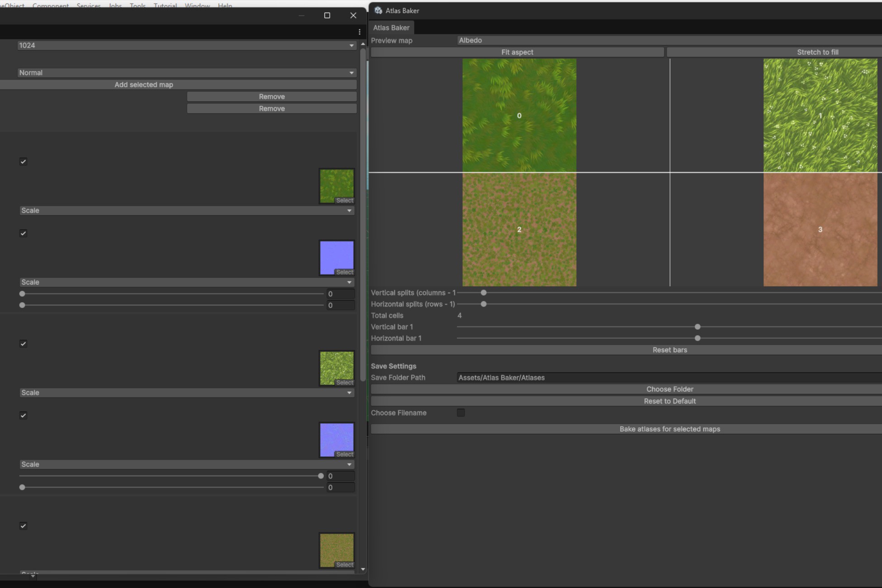Click the first Remove button
The height and width of the screenshot is (588, 882).
tap(271, 96)
